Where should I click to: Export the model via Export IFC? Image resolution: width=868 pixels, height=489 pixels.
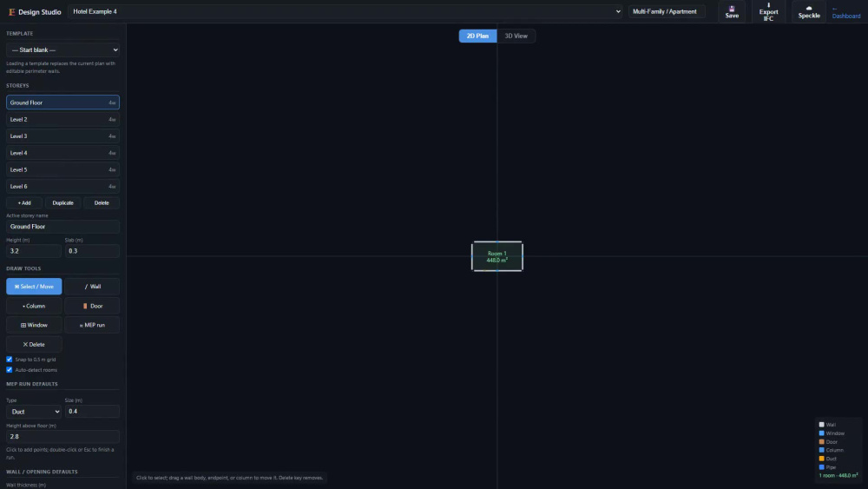point(768,11)
